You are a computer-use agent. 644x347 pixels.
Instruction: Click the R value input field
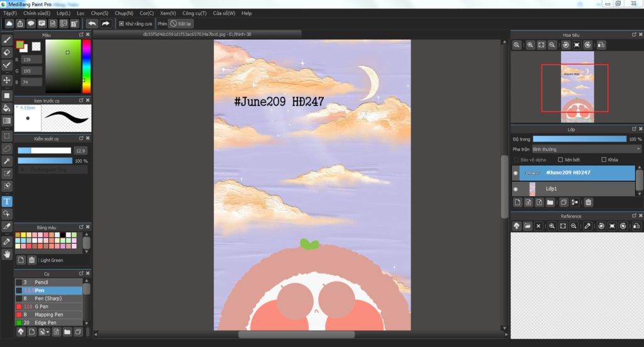pyautogui.click(x=31, y=60)
